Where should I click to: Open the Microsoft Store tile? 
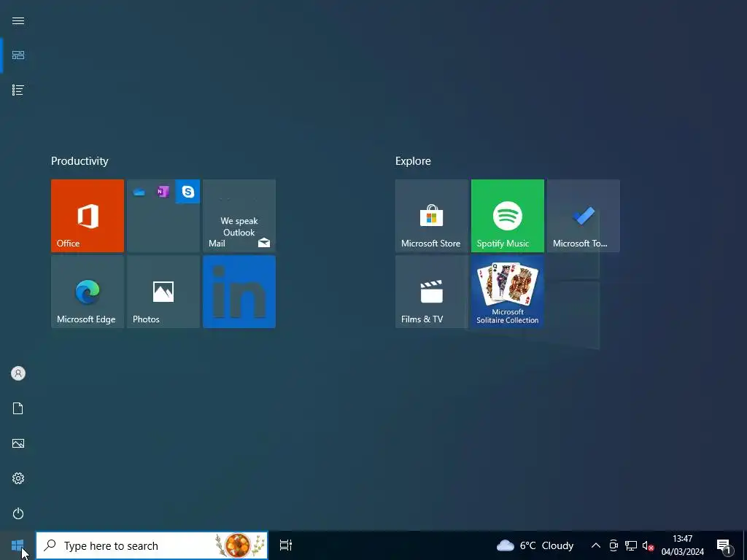point(432,216)
